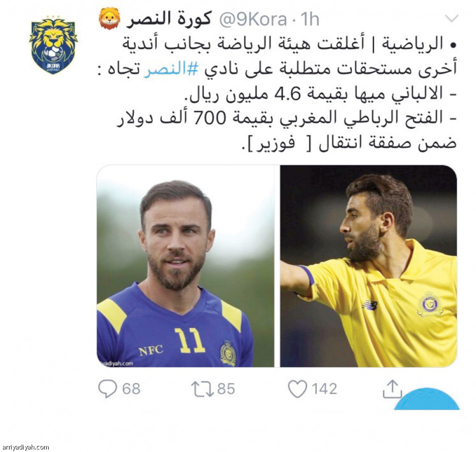
Task: Click the 85 retweets count
Action: point(226,389)
